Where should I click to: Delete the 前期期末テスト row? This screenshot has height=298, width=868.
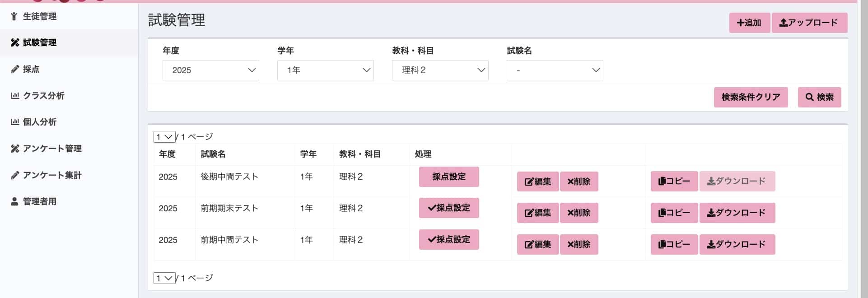coord(579,213)
